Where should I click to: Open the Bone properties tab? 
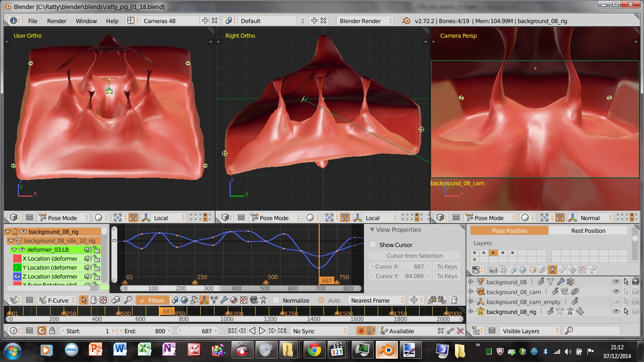[562, 270]
